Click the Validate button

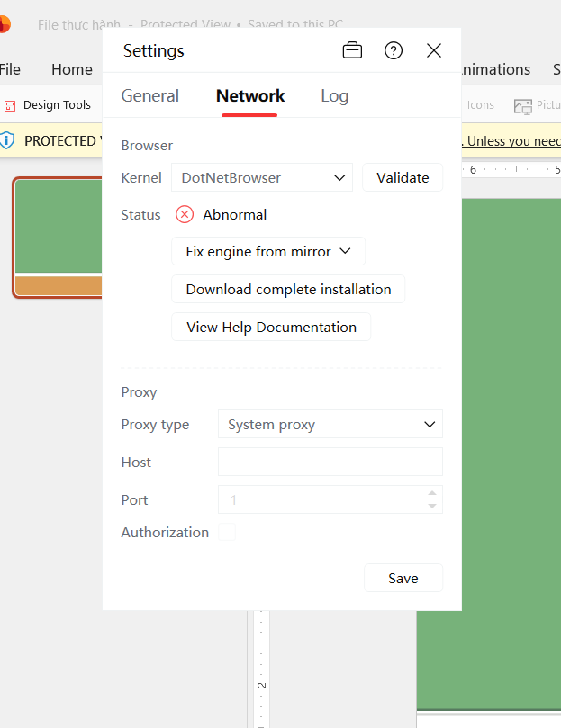coord(403,177)
